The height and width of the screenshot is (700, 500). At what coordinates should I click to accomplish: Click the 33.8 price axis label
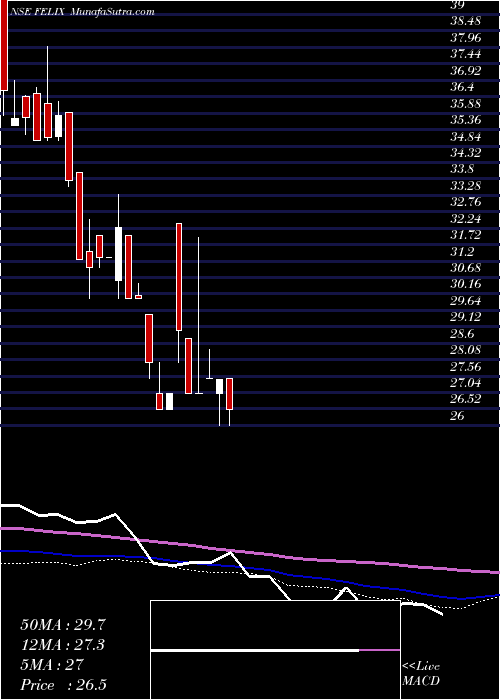pos(462,170)
